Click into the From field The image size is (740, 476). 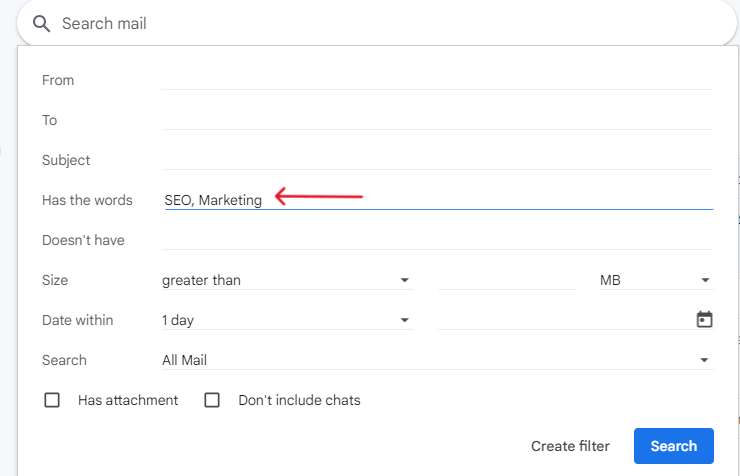(437, 80)
